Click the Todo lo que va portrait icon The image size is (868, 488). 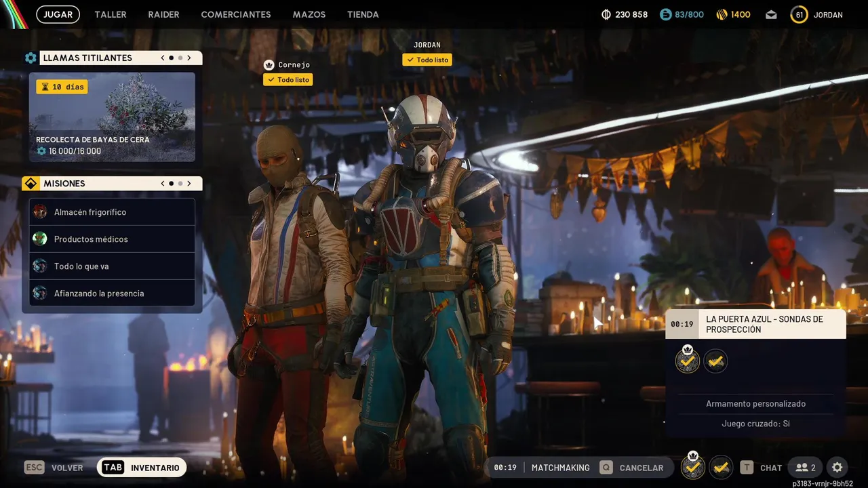pos(40,266)
